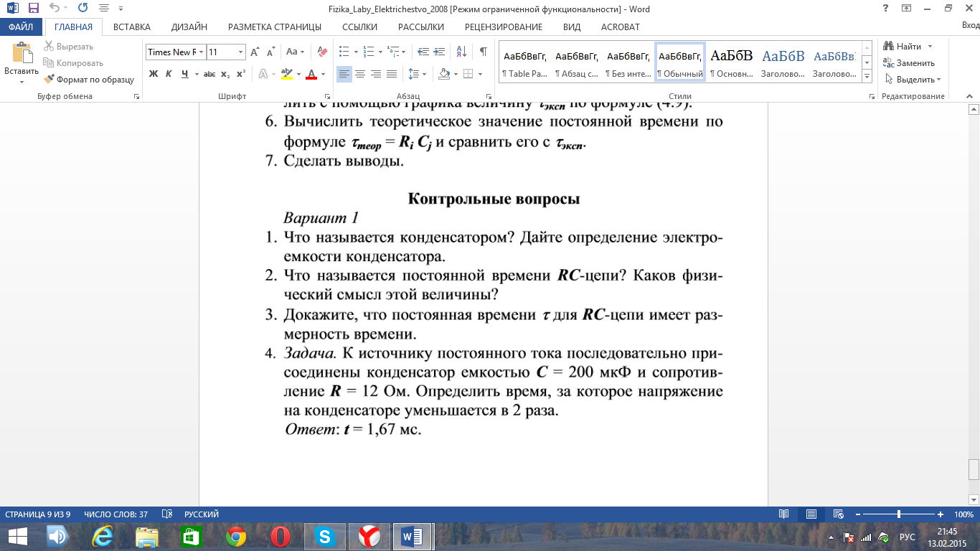The width and height of the screenshot is (980, 551).
Task: Increase font size with large A
Action: (x=255, y=52)
